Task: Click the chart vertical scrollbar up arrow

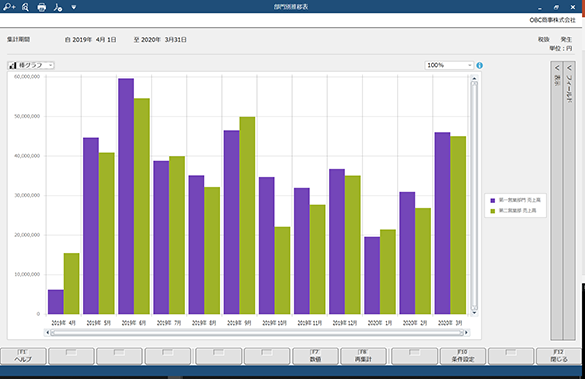Action: click(474, 78)
